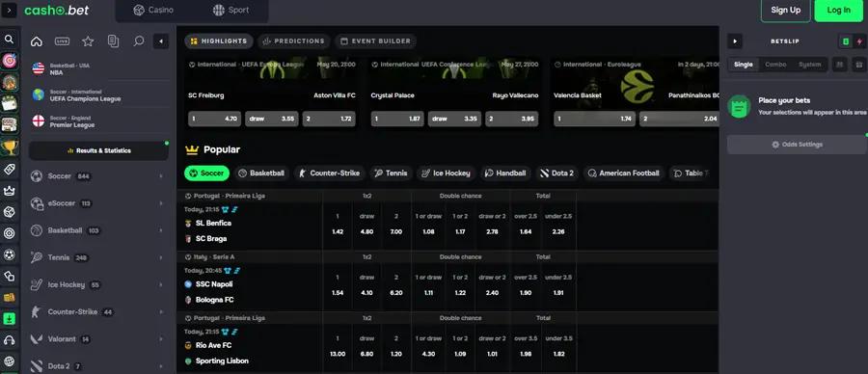Open the search magnifier in the left rail

(9, 40)
